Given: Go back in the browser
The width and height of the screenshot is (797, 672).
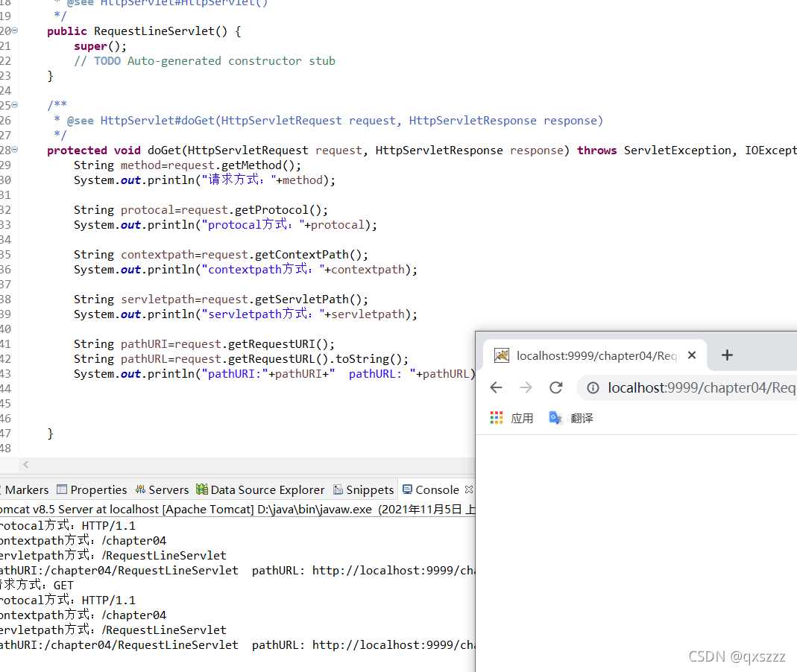Looking at the screenshot, I should (496, 387).
